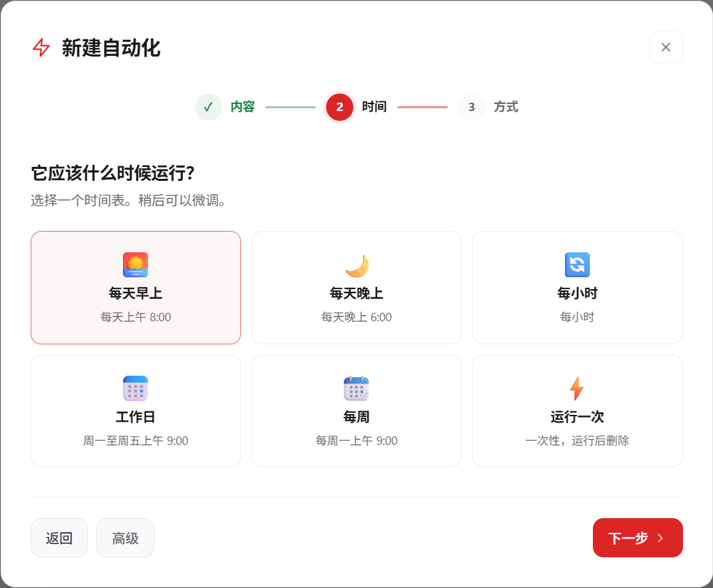Viewport: 713px width, 588px height.
Task: Click the hint 选择一个时间表。稍后可以微调。
Action: pyautogui.click(x=128, y=200)
